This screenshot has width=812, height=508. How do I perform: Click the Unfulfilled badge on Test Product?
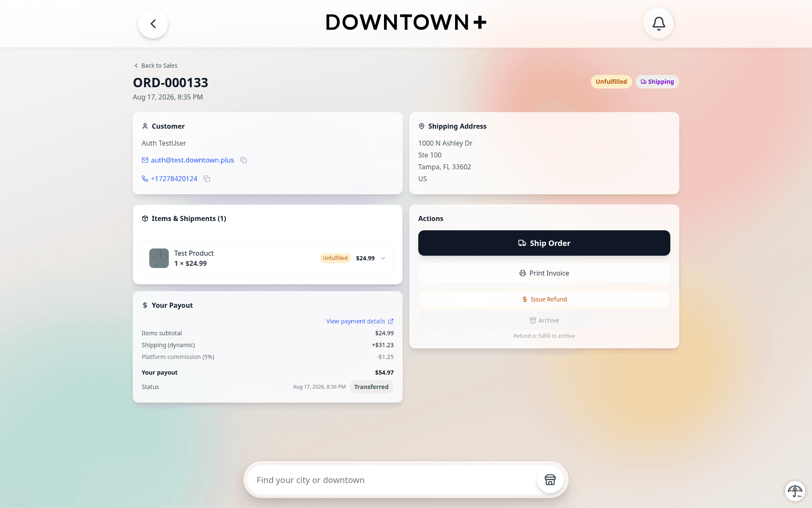pyautogui.click(x=335, y=258)
